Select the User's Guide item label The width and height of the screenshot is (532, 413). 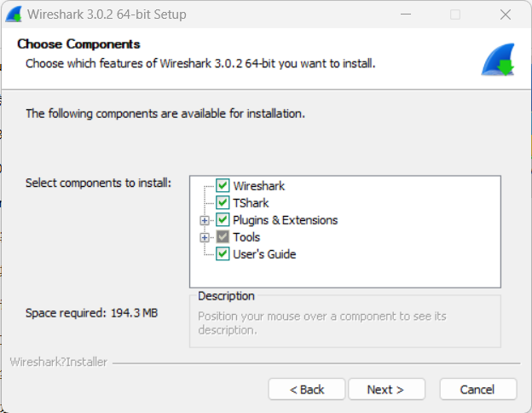[x=264, y=254]
